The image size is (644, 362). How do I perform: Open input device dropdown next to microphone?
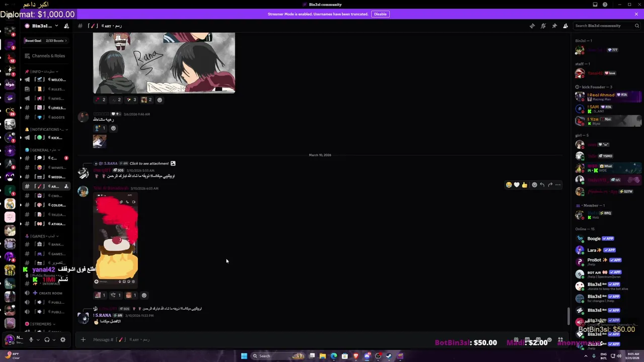point(38,340)
